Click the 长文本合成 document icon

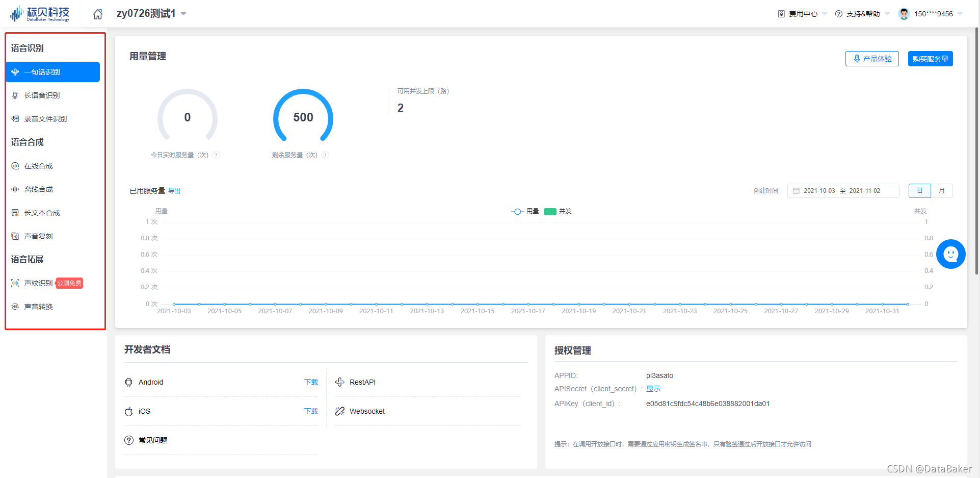(15, 213)
